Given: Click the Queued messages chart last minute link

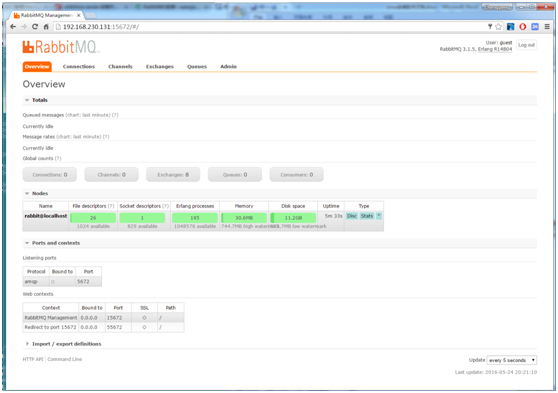Looking at the screenshot, I should (x=88, y=115).
